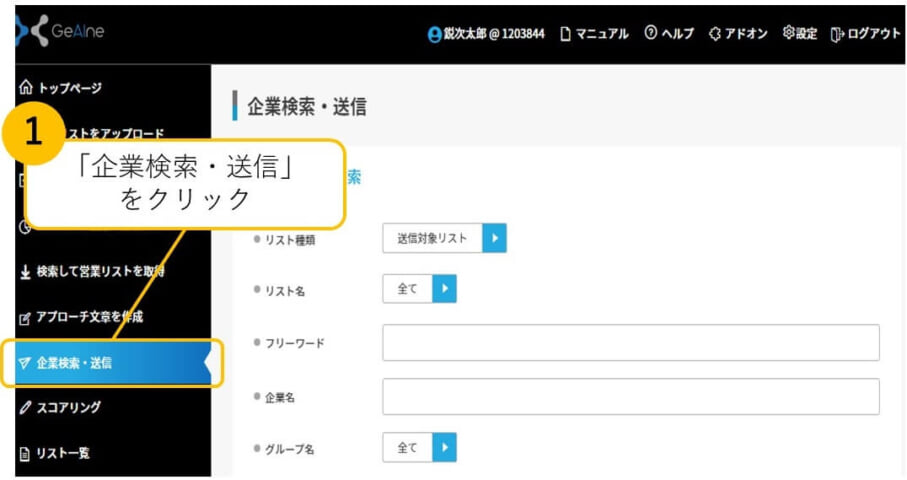
Task: Go to トップページ in sidebar
Action: tap(60, 89)
